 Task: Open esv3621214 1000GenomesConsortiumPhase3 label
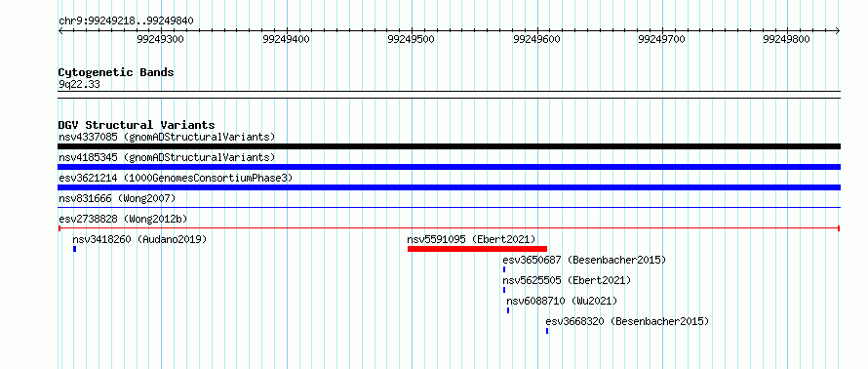176,178
